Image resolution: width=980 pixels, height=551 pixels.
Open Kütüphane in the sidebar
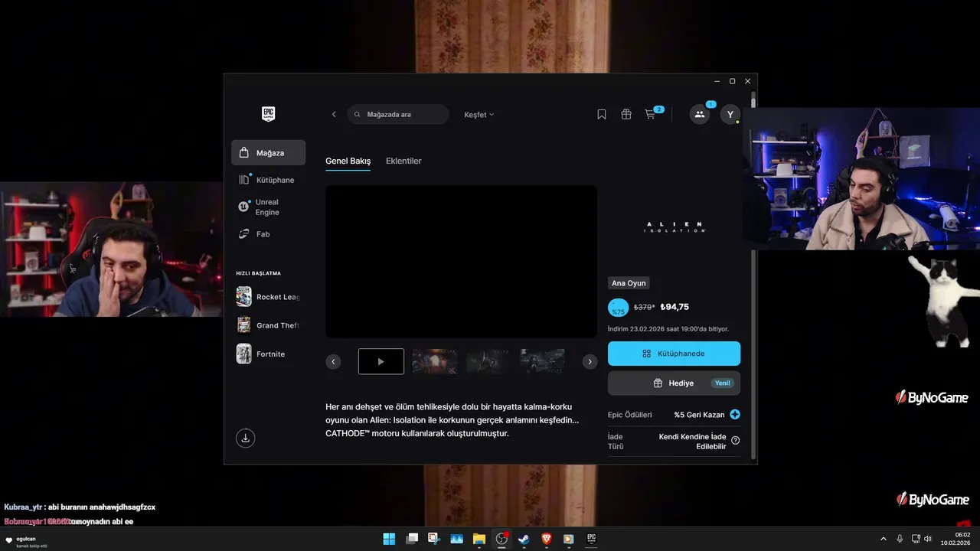point(268,180)
